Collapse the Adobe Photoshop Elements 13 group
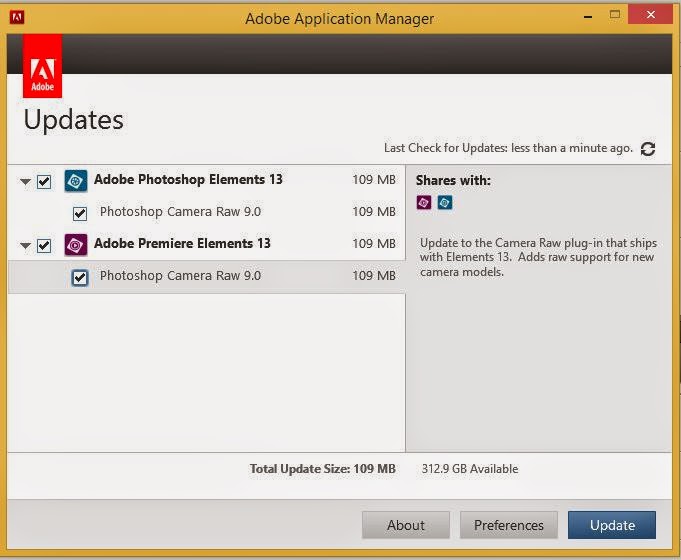The image size is (681, 560). coord(26,182)
